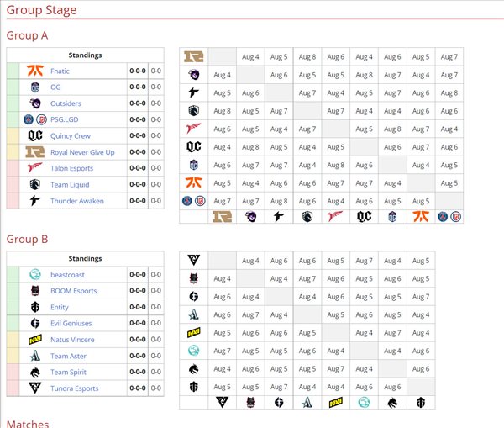
Task: Click the Evil Geniuses logo in standings
Action: [35, 323]
